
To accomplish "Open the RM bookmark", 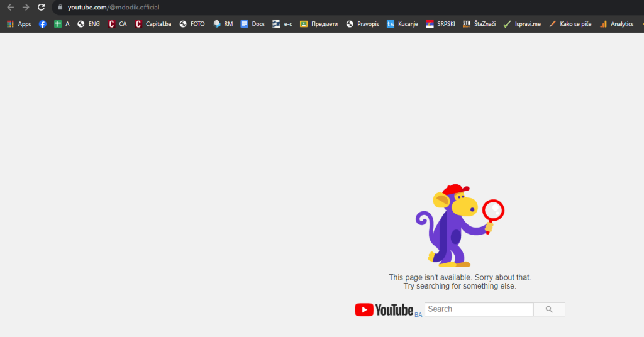I will [x=223, y=24].
